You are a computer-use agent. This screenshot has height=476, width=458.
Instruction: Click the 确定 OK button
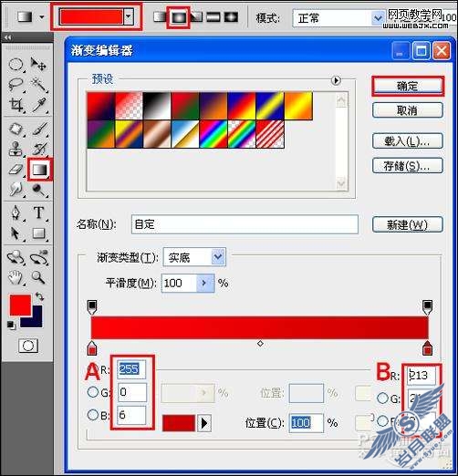(407, 87)
